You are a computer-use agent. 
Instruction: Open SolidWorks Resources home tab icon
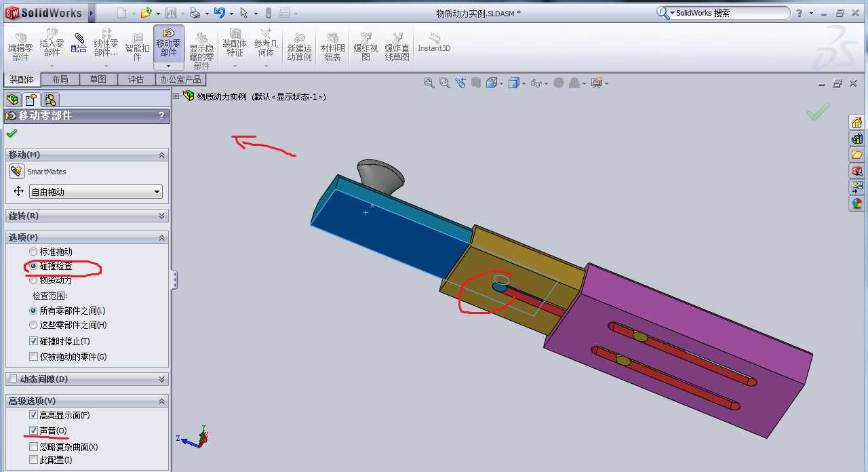[x=857, y=122]
